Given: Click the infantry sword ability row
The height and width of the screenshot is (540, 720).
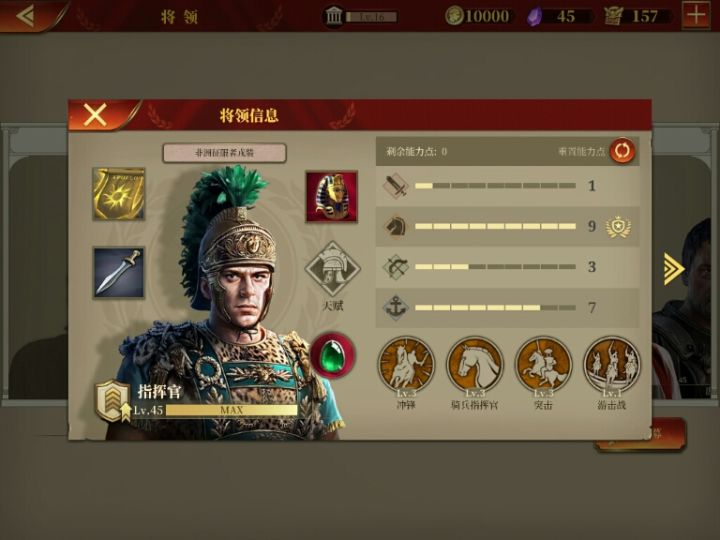Looking at the screenshot, I should 507,186.
